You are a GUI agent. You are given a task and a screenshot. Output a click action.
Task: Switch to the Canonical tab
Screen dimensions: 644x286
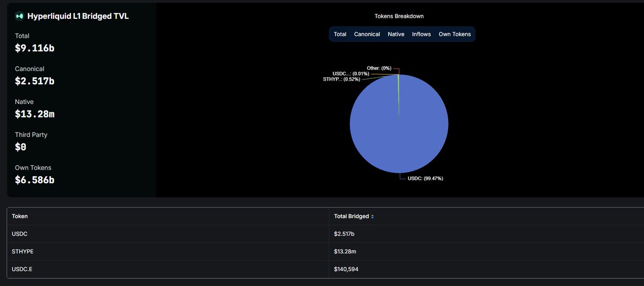click(x=367, y=34)
